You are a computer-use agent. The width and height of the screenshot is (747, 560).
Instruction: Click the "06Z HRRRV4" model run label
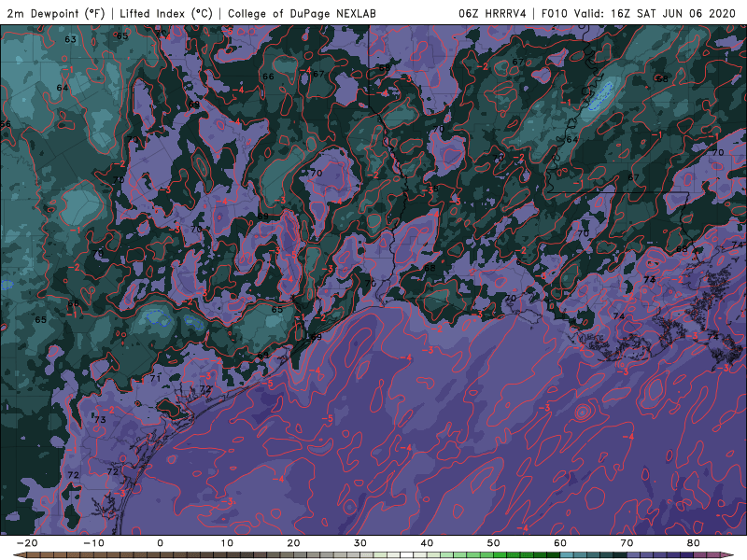tap(492, 13)
